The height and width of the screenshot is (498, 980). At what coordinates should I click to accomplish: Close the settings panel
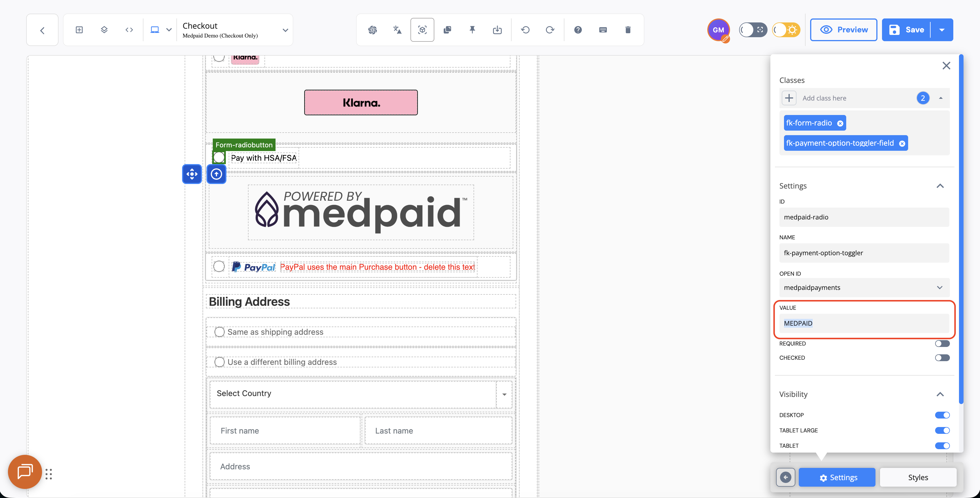pyautogui.click(x=946, y=66)
